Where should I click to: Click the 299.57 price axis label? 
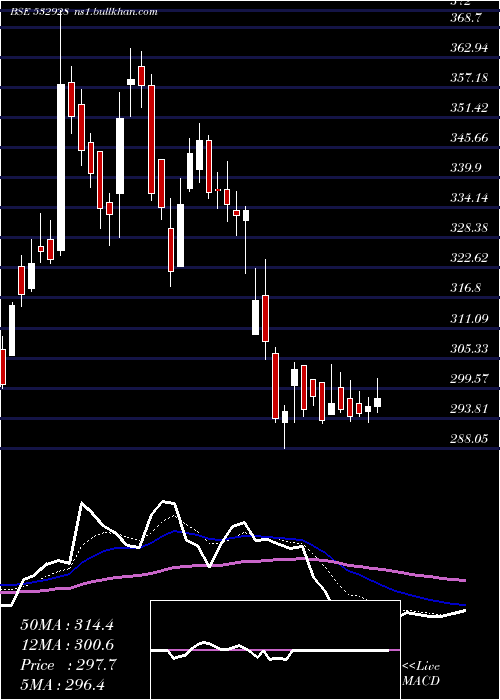point(469,379)
